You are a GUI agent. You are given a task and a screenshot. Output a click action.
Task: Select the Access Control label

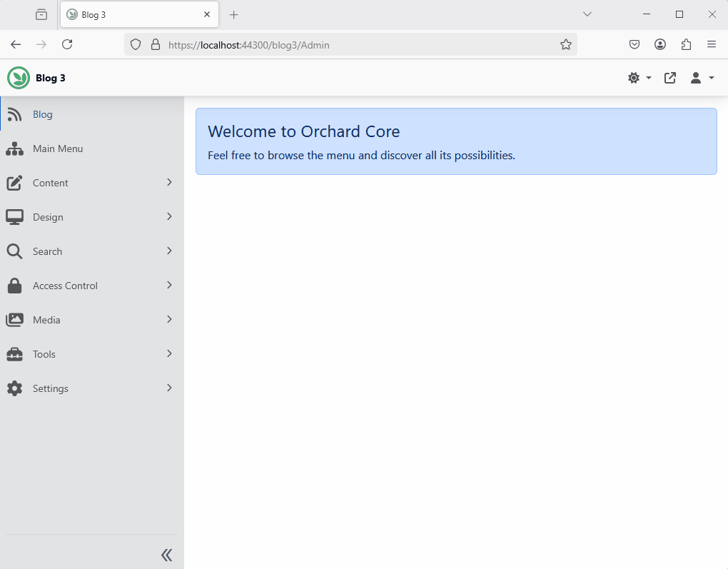pyautogui.click(x=65, y=286)
